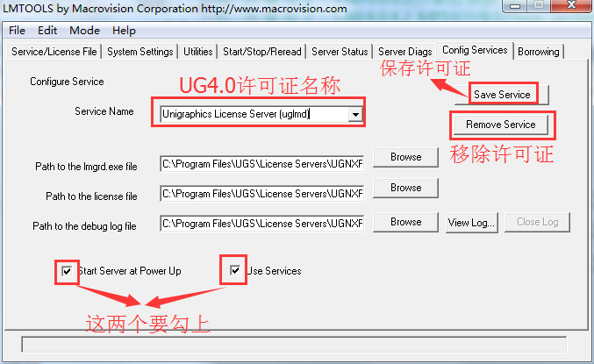Open the File menu
594x364 pixels.
point(17,31)
